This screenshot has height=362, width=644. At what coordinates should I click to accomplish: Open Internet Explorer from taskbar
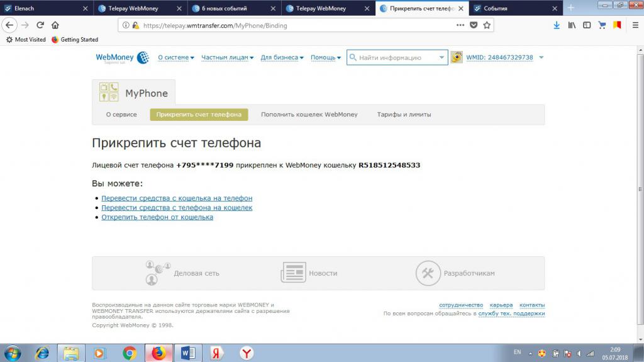tap(42, 353)
